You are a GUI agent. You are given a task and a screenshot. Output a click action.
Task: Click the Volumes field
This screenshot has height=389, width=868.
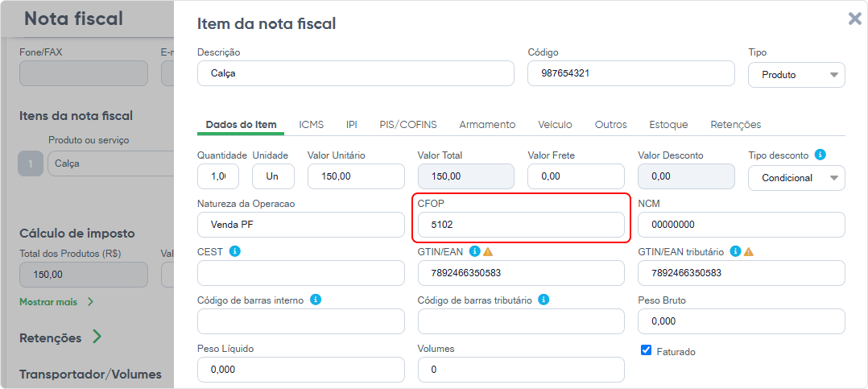(x=521, y=369)
